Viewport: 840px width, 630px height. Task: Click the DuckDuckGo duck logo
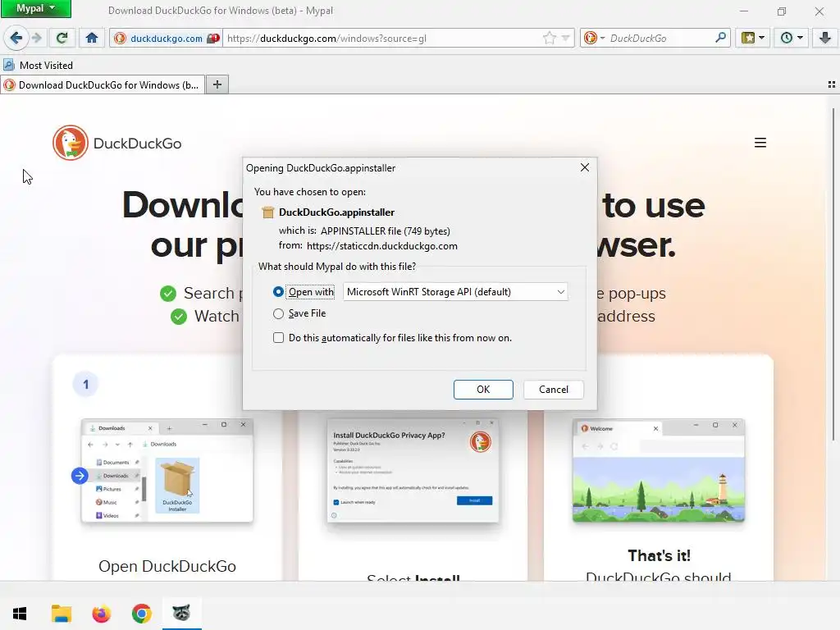(x=71, y=143)
